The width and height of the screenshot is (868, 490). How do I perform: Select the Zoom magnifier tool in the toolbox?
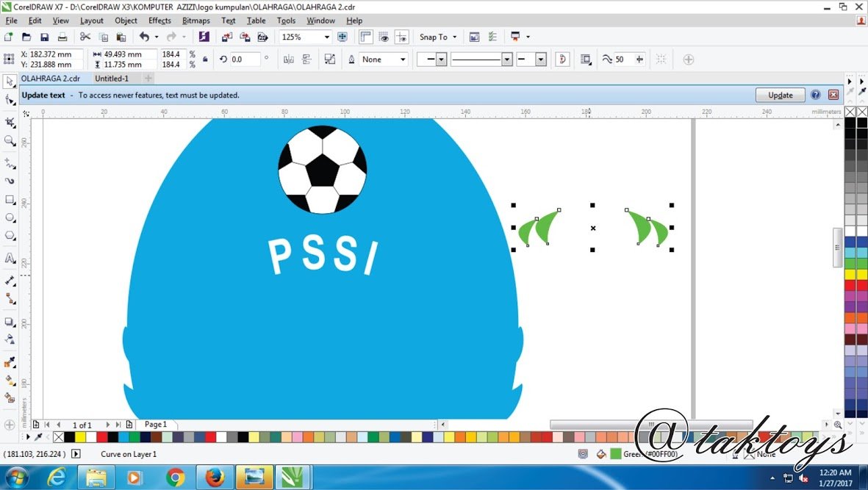10,140
